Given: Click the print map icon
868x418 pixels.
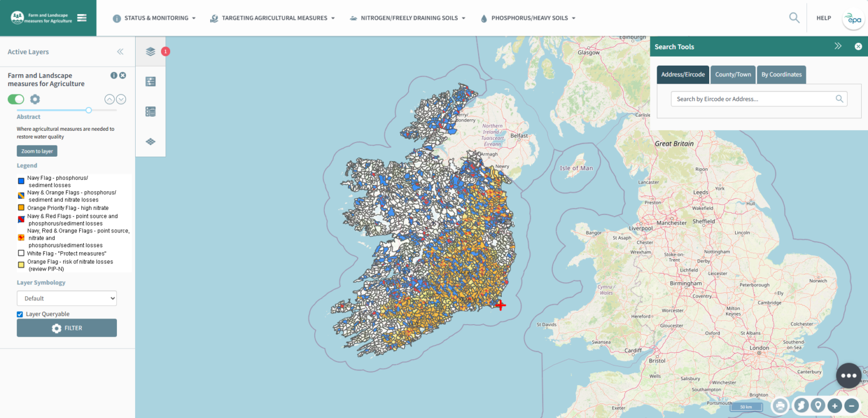Looking at the screenshot, I should (x=780, y=406).
